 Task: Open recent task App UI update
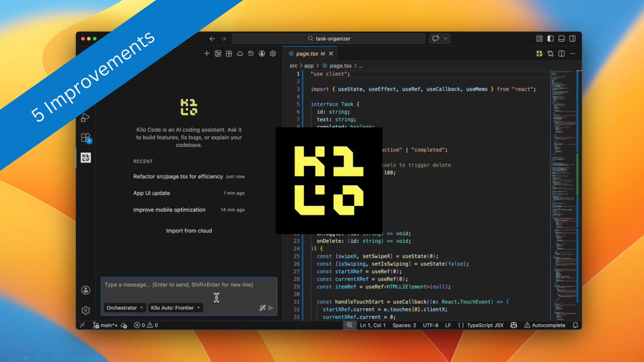coord(151,193)
